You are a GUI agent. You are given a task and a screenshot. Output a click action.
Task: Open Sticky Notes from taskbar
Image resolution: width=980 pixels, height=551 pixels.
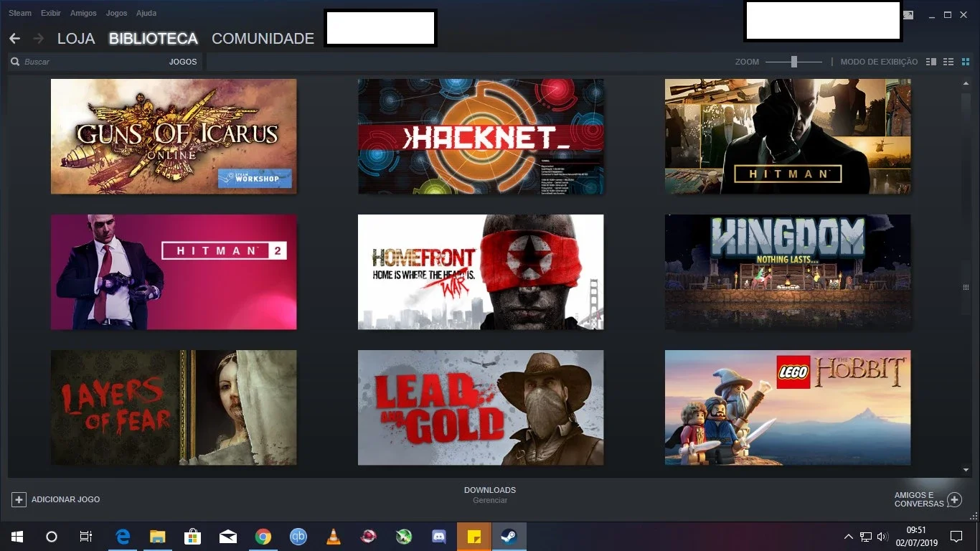tap(474, 536)
